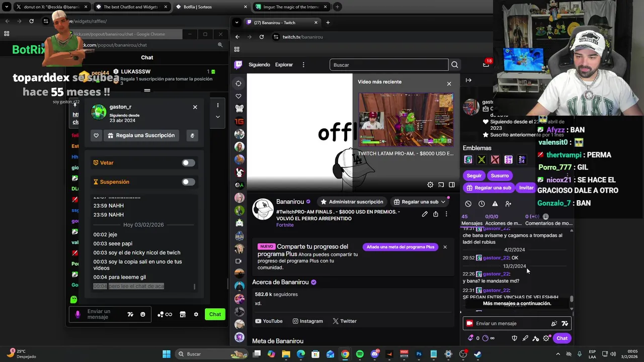This screenshot has height=362, width=644.
Task: Click the add-moderator person icon in user card
Action: 508,204
